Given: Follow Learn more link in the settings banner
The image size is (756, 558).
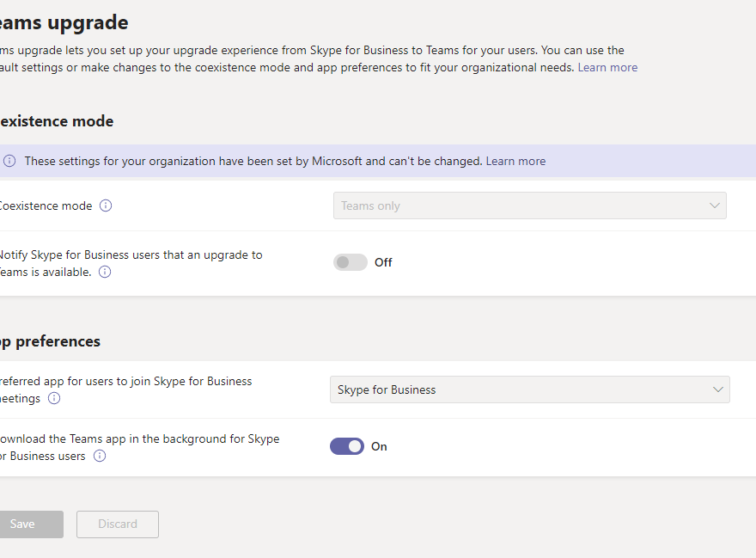Looking at the screenshot, I should [x=515, y=162].
